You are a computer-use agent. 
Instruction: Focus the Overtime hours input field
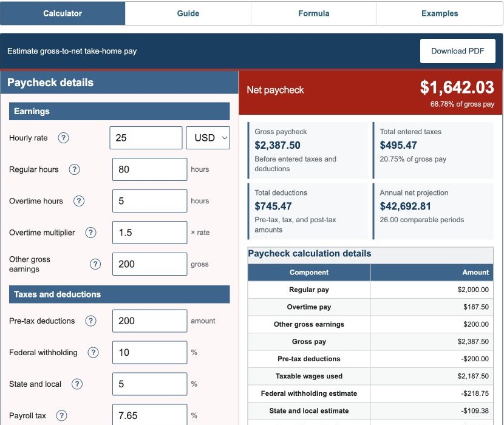[x=150, y=201]
